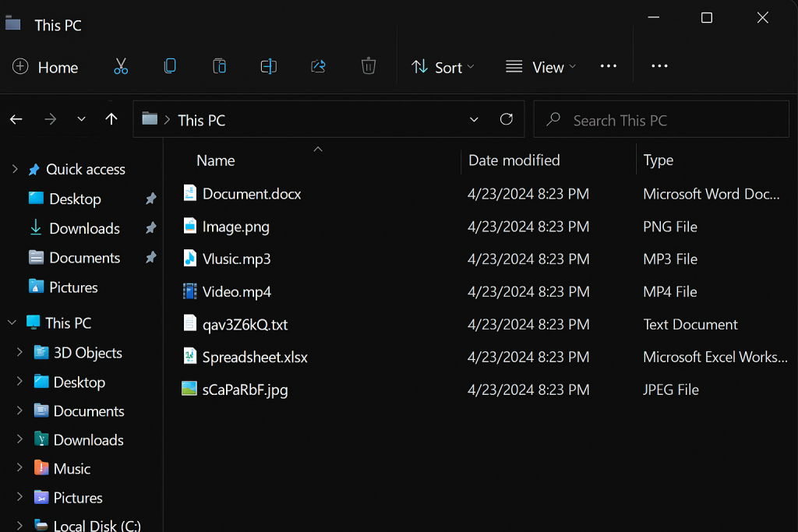Navigate back with the left arrow
Viewport: 798px width, 532px height.
tap(16, 119)
